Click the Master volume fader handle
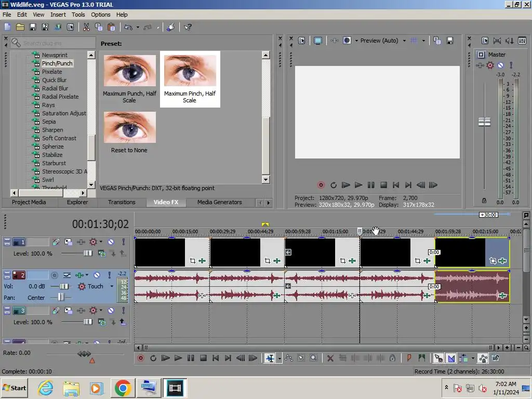Viewport: 532px width, 399px height. pyautogui.click(x=484, y=122)
